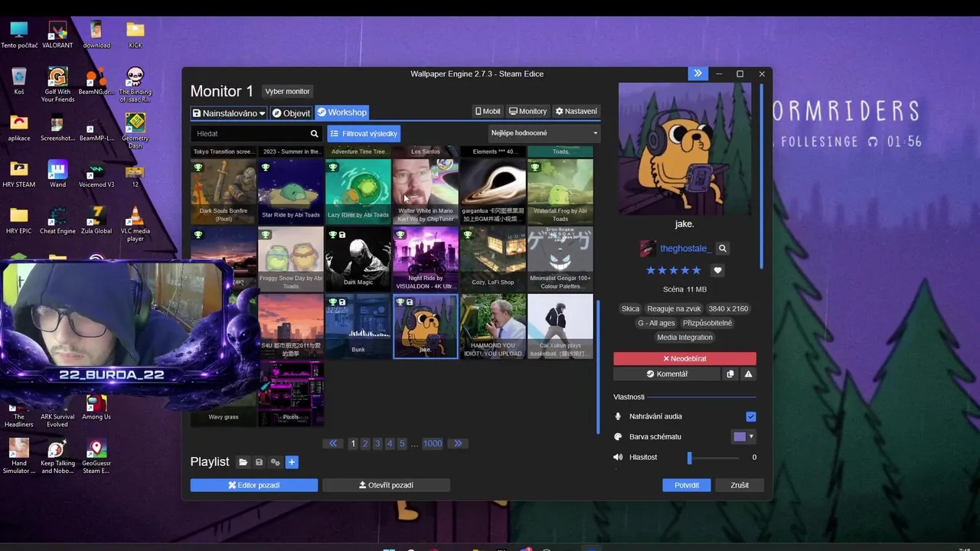The image size is (980, 551).
Task: Confirm with the Potvrdit button
Action: click(x=687, y=485)
